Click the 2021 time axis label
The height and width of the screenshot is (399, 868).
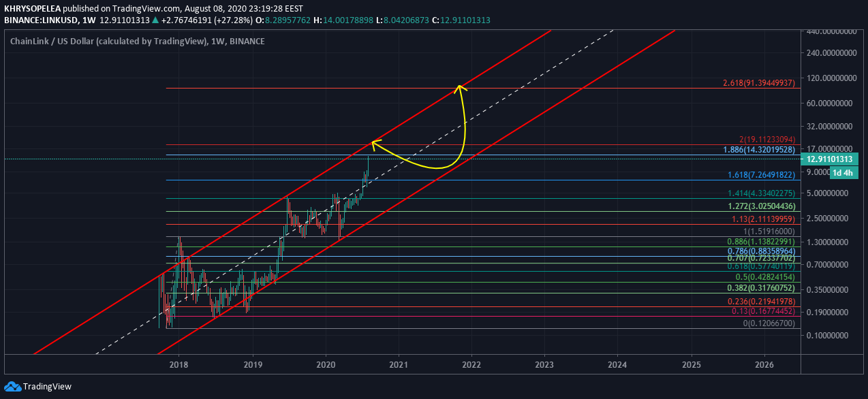pyautogui.click(x=399, y=364)
